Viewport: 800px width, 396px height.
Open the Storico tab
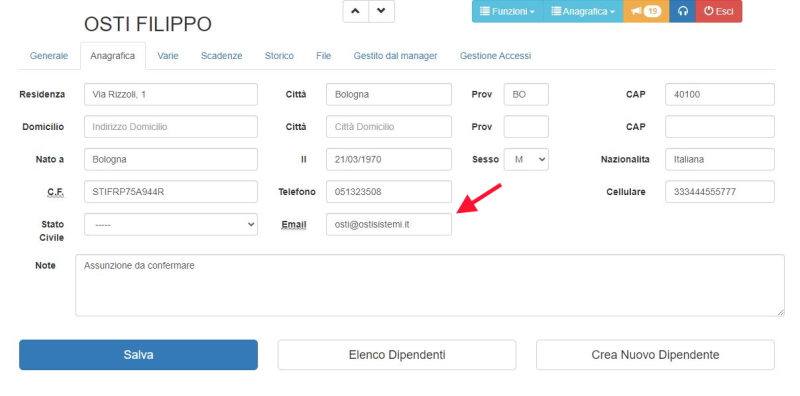point(279,56)
